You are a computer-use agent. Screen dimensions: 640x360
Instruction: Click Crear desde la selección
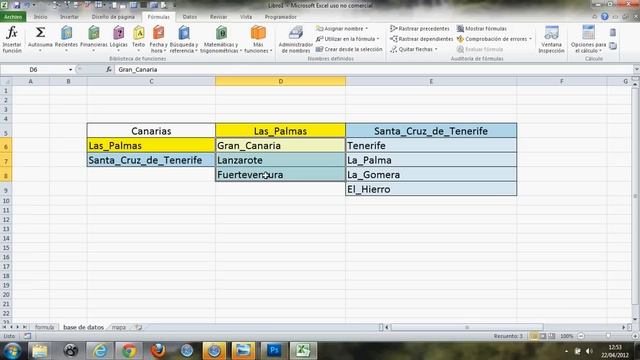pyautogui.click(x=349, y=49)
